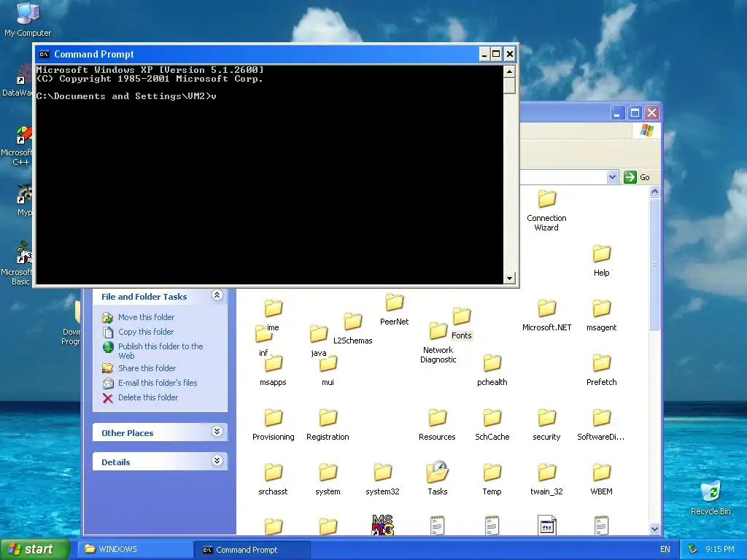Open the Microsoft.NET folder
Image resolution: width=747 pixels, height=560 pixels.
pyautogui.click(x=546, y=315)
